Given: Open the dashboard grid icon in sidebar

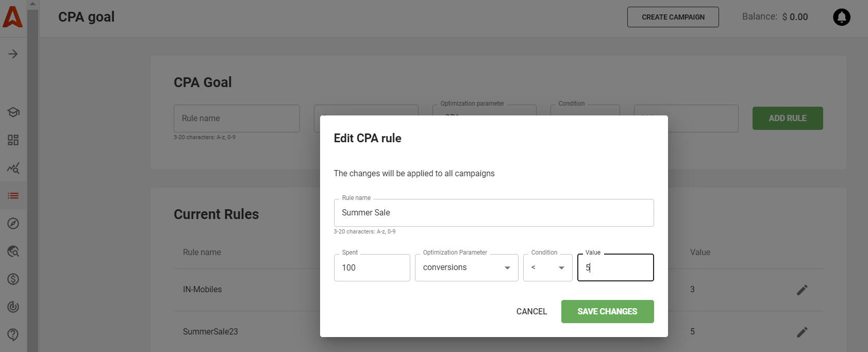Looking at the screenshot, I should (13, 140).
